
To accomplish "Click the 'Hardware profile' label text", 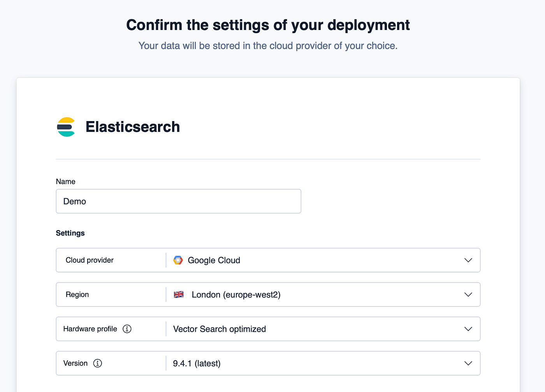I will click(90, 329).
